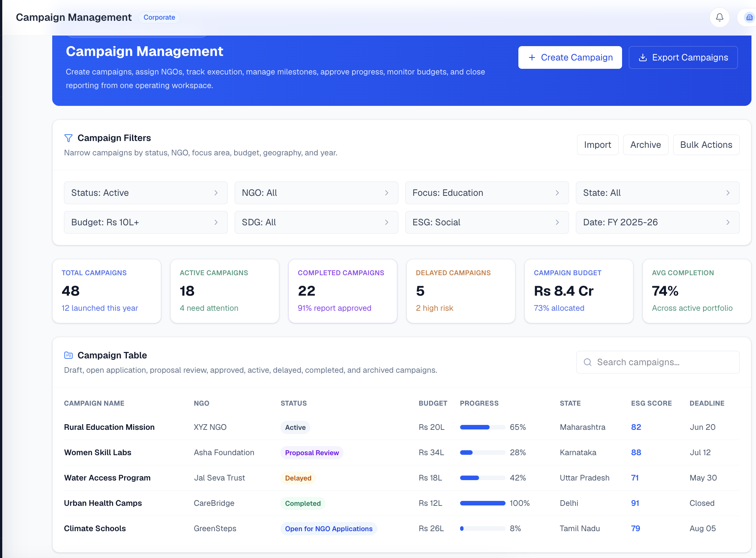Viewport: 756px width, 558px height.
Task: Sort by ESG Score column header
Action: click(651, 403)
